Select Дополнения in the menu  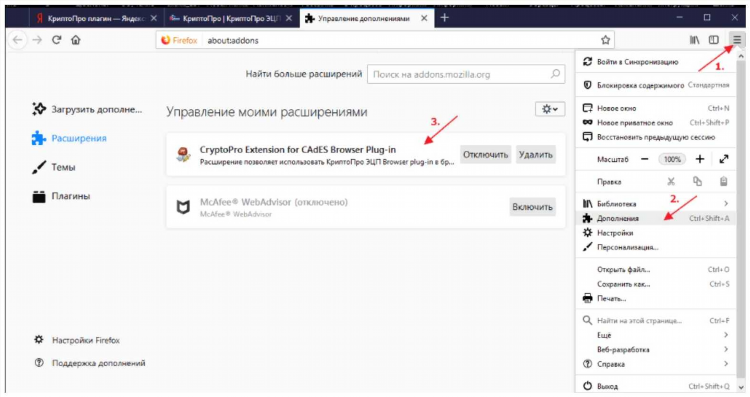[x=655, y=218]
